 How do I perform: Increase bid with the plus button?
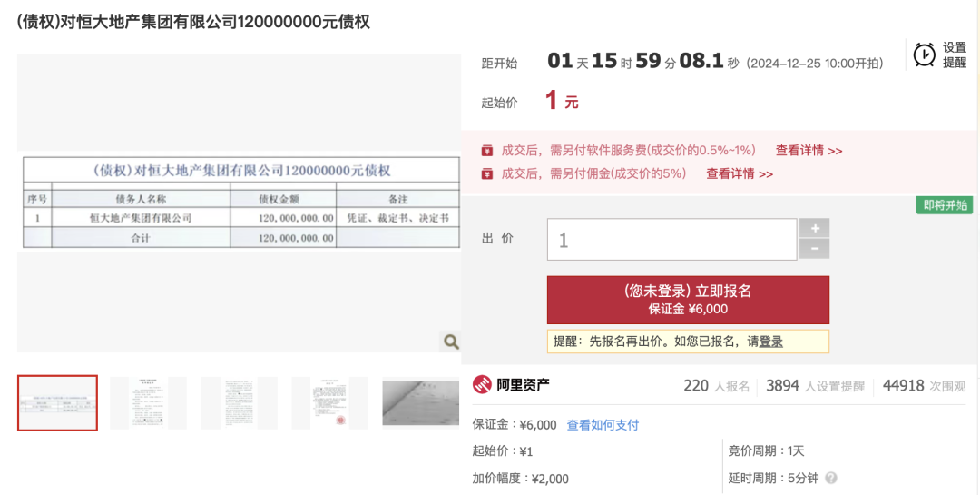click(814, 229)
